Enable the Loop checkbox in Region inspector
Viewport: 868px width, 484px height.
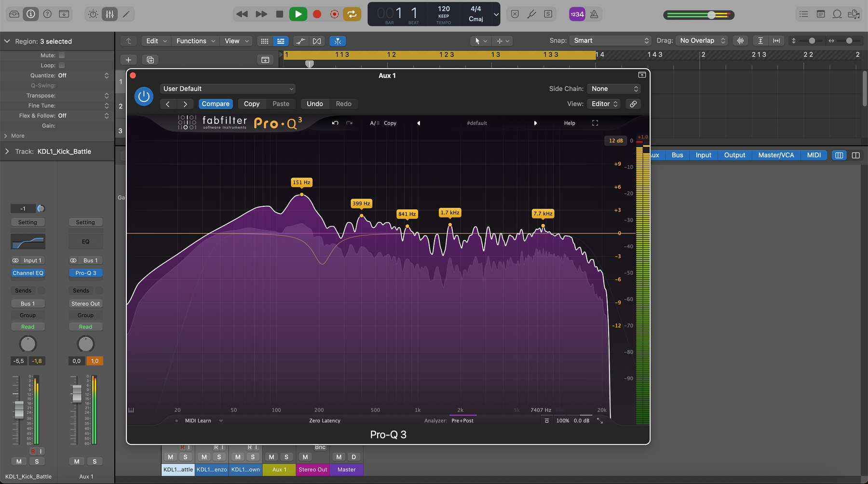(62, 66)
